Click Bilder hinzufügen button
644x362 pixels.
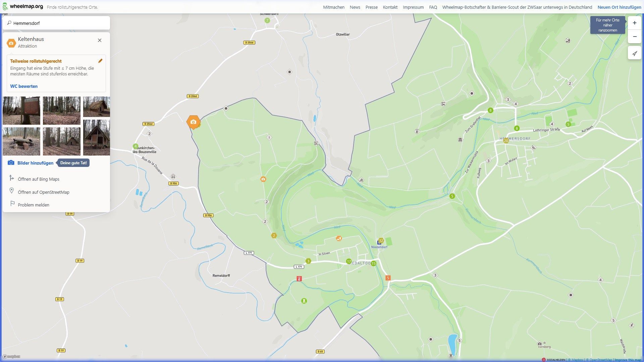tap(35, 163)
